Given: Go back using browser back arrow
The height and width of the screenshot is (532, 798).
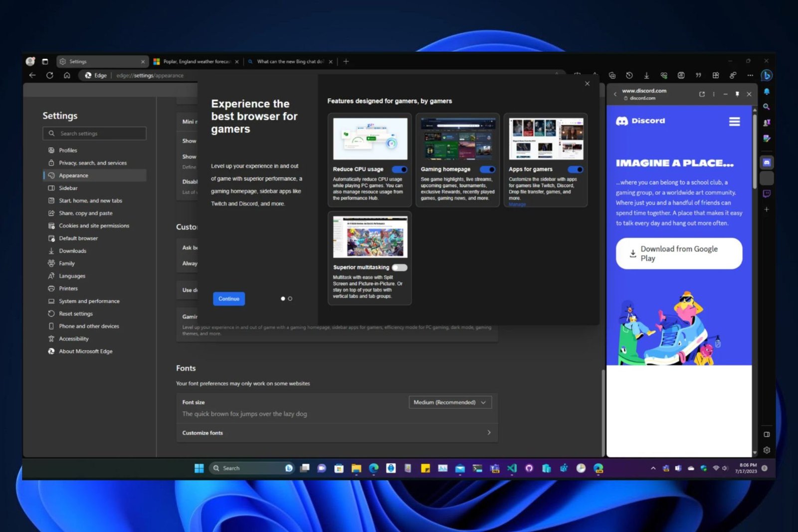Looking at the screenshot, I should coord(32,75).
